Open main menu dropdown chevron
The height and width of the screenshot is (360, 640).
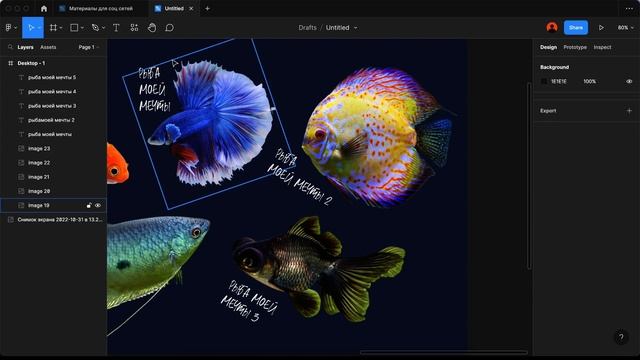16,28
